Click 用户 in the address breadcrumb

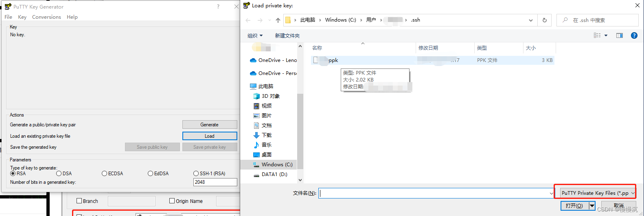[x=371, y=20]
